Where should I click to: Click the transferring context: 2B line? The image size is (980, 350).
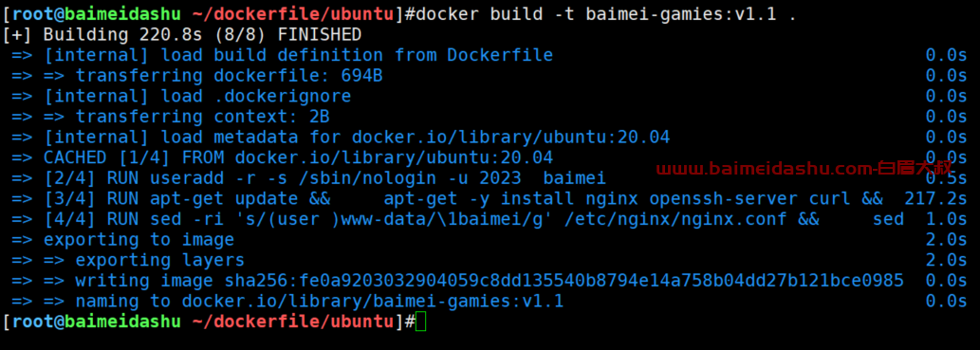coord(171,117)
